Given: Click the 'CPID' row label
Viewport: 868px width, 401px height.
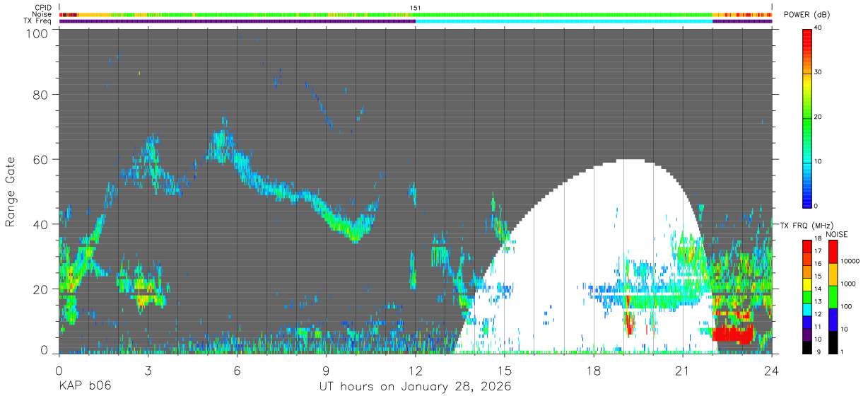Looking at the screenshot, I should (43, 8).
